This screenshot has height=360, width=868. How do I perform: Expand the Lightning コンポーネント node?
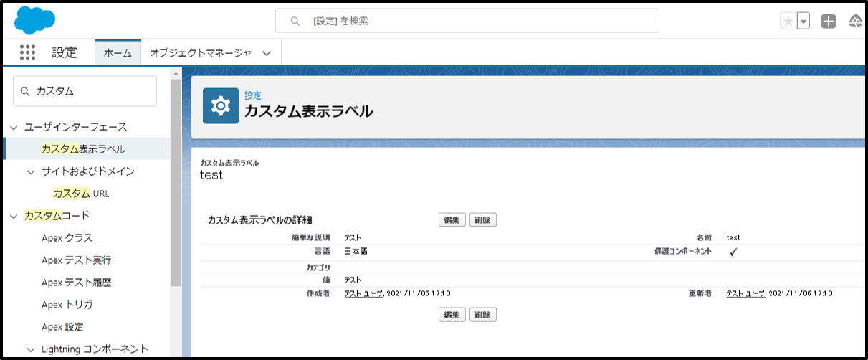pos(30,349)
